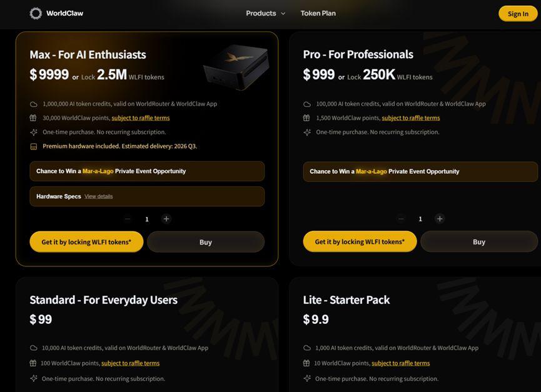Expand the Products dropdown chevron
Image resolution: width=541 pixels, height=392 pixels.
tap(283, 14)
